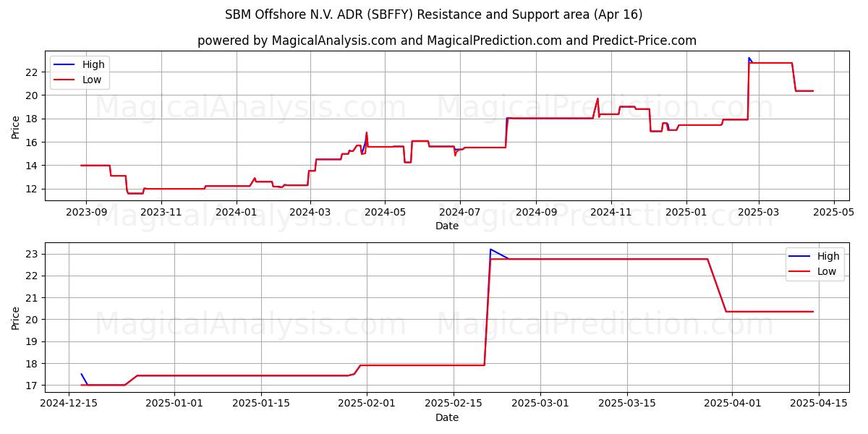Click the blue High start point in the bottom chart
This screenshot has width=868, height=434.
pos(81,374)
